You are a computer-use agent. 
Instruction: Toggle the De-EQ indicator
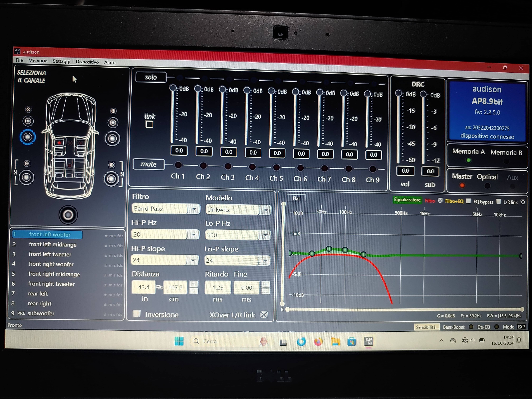pyautogui.click(x=496, y=327)
